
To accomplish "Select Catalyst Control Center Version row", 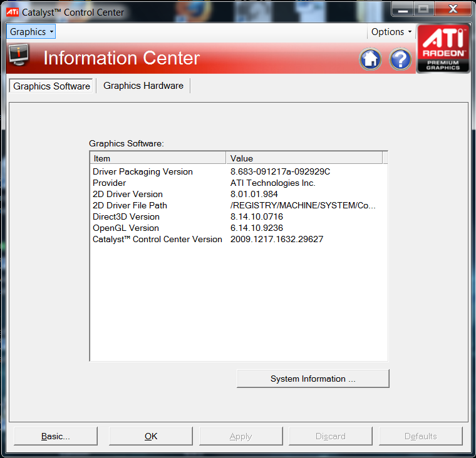I will 239,239.
